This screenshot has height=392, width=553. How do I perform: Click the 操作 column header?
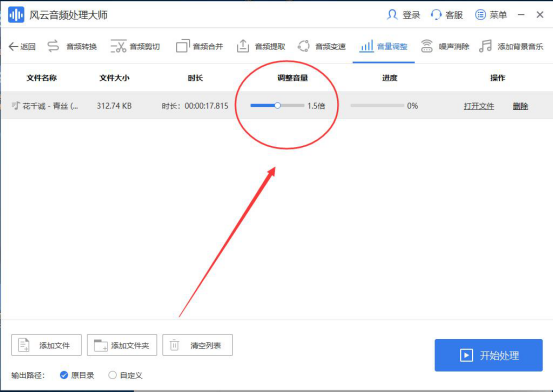tap(498, 78)
